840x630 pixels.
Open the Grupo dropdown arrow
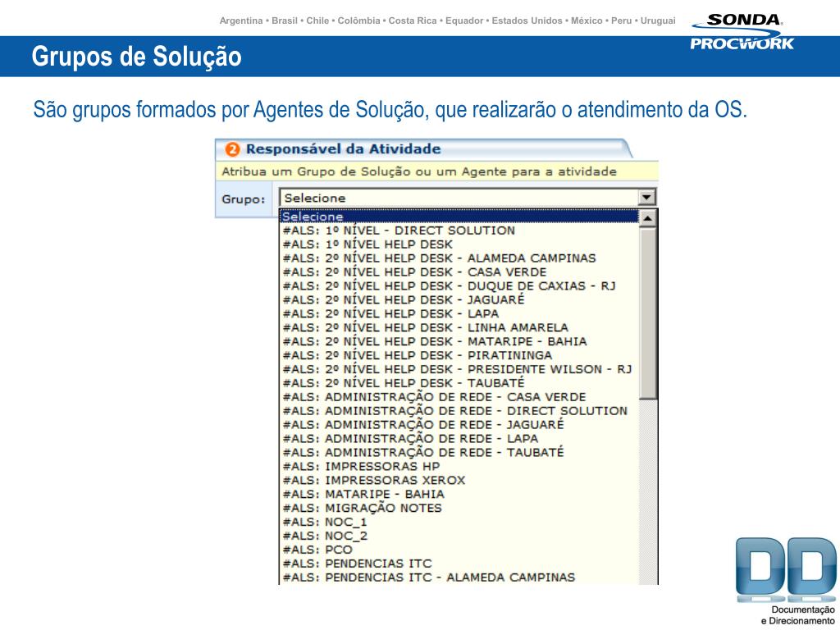tap(646, 198)
